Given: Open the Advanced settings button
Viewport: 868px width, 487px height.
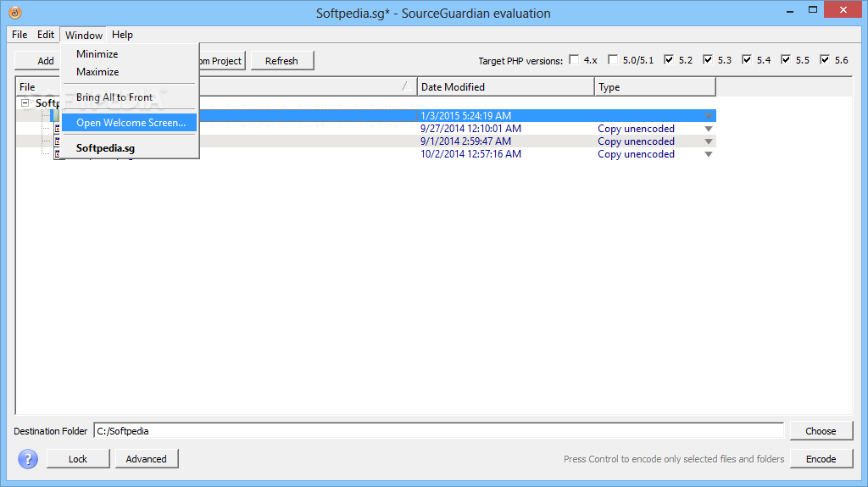Looking at the screenshot, I should coord(146,459).
